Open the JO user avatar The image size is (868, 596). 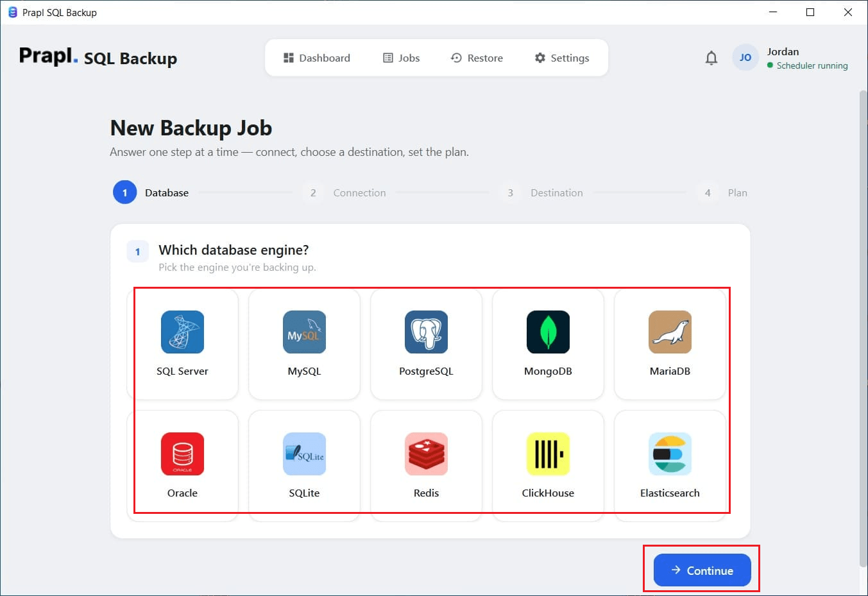click(x=745, y=58)
